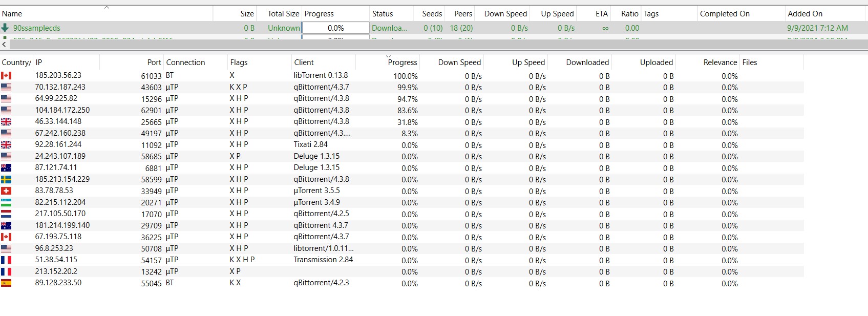This screenshot has height=316, width=868.
Task: Select peer IP 104.184.172.250
Action: pos(62,110)
